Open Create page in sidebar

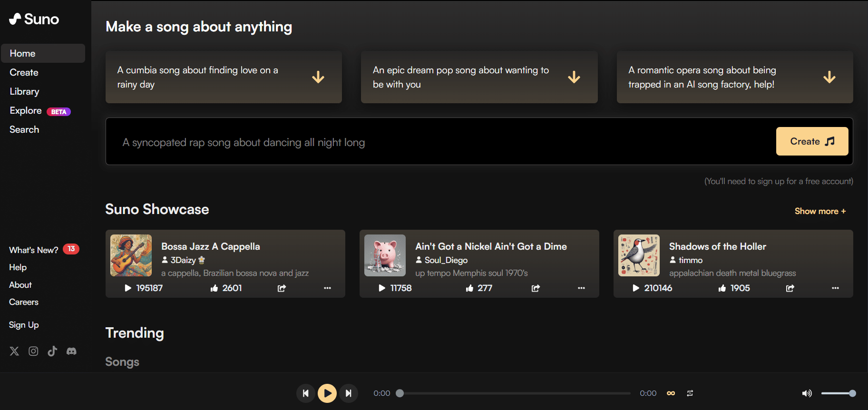pyautogui.click(x=24, y=72)
